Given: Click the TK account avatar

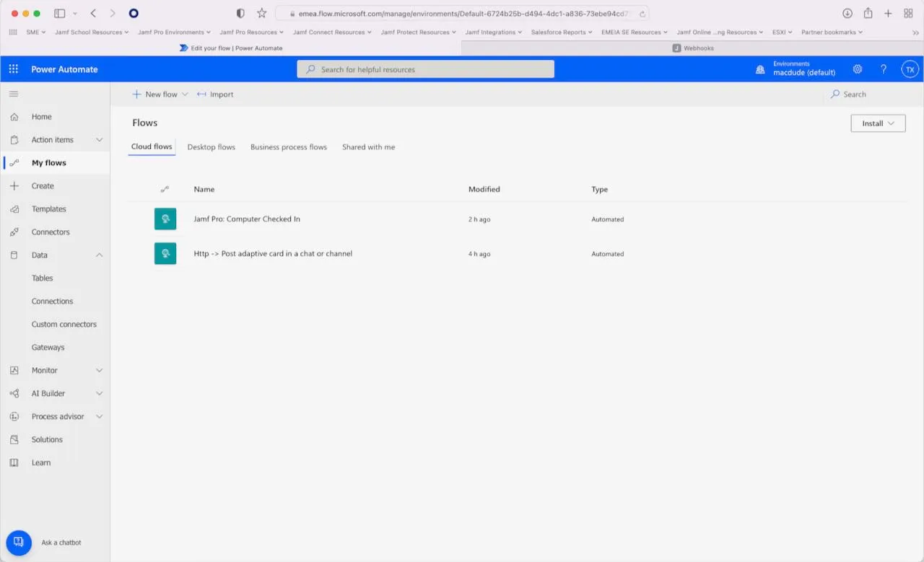Looking at the screenshot, I should pyautogui.click(x=910, y=69).
